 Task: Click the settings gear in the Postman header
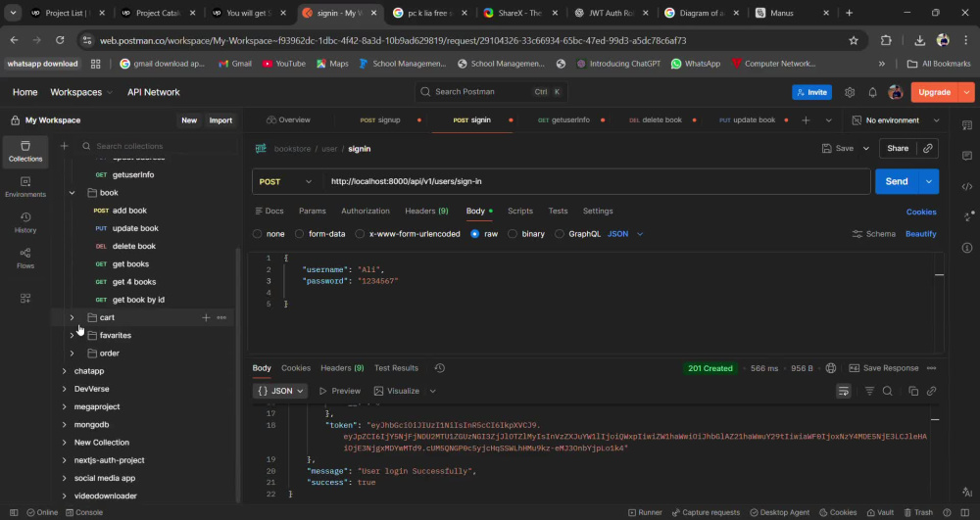click(x=850, y=92)
